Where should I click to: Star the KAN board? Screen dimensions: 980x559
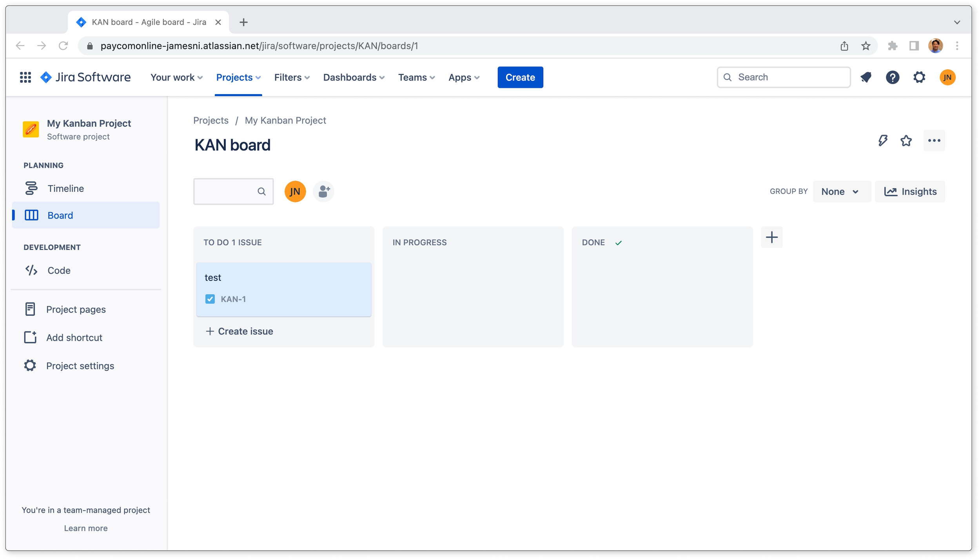click(906, 140)
